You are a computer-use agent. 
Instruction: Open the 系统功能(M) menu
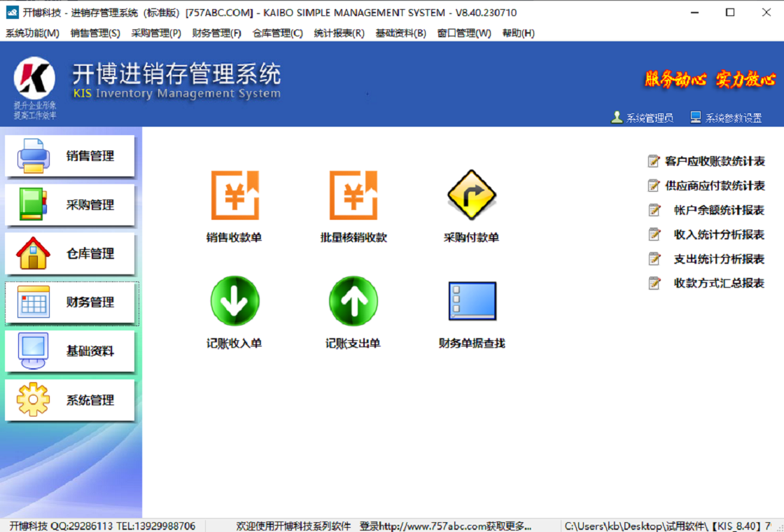click(32, 33)
